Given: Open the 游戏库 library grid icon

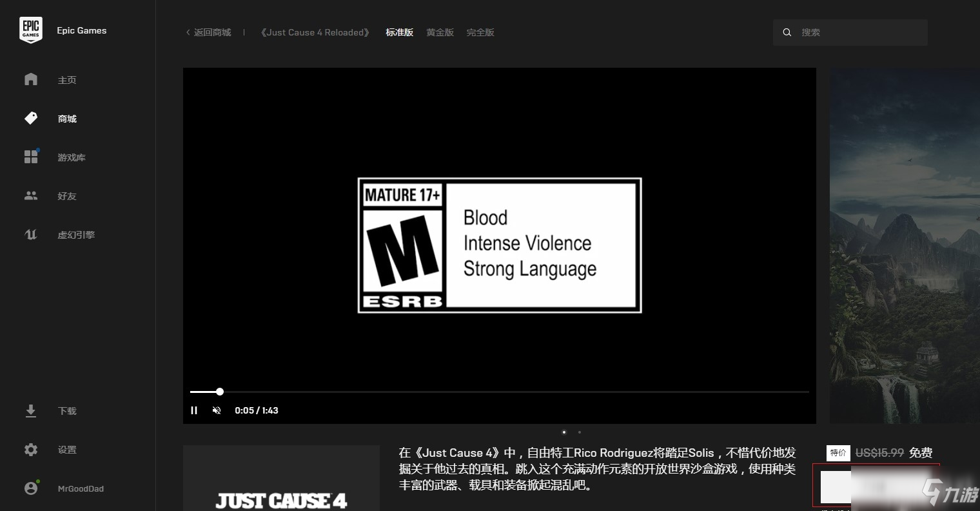Looking at the screenshot, I should click(31, 157).
